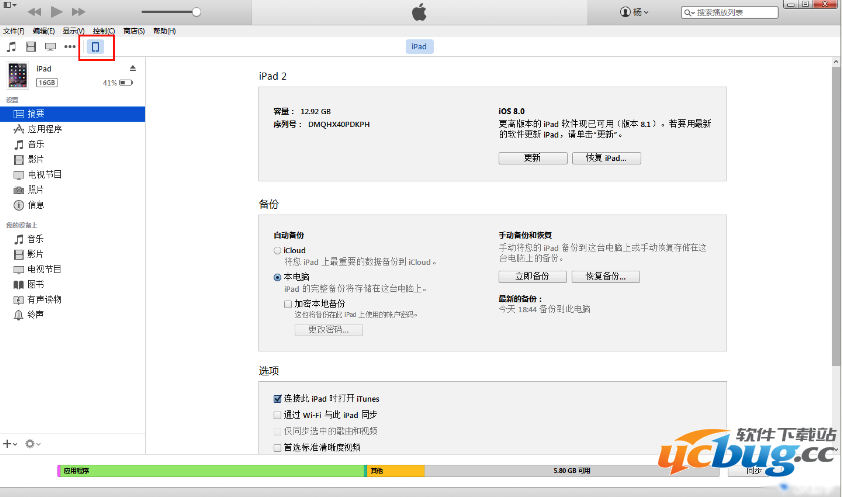Toggle 通过 Wi-Fi 与此 iPad 同步 checkbox
Screen dimensions: 842x497
tap(278, 414)
